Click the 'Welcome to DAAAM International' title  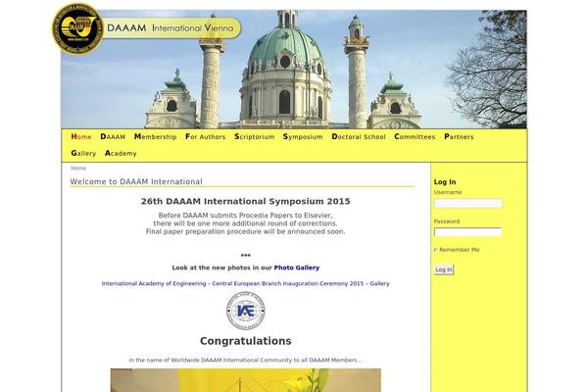point(136,181)
